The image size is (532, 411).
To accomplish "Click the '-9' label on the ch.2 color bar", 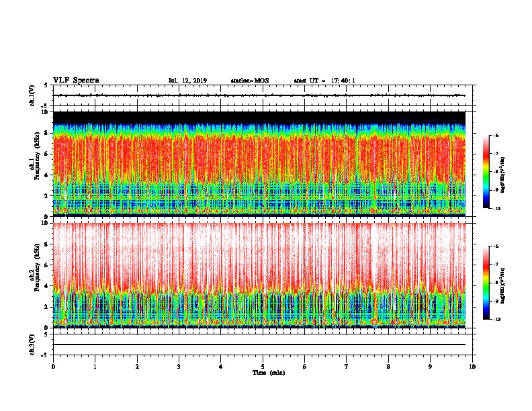I will coord(496,301).
